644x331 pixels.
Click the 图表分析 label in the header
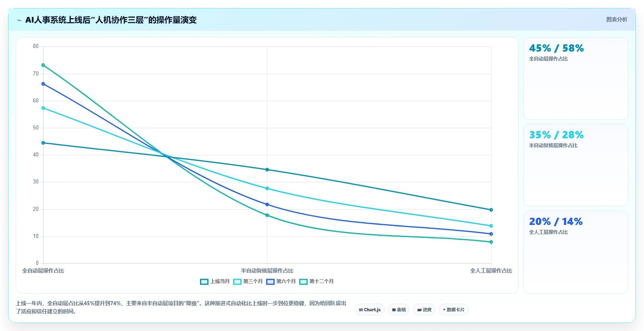point(617,19)
